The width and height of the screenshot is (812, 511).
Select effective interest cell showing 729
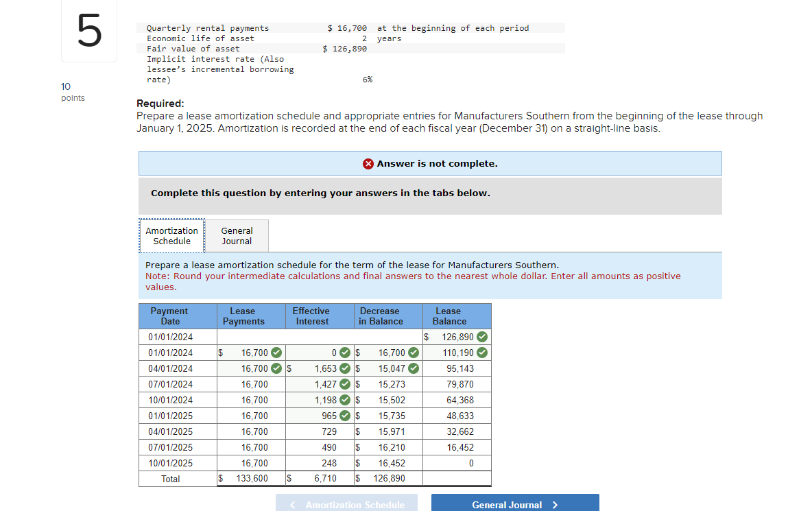(x=320, y=432)
